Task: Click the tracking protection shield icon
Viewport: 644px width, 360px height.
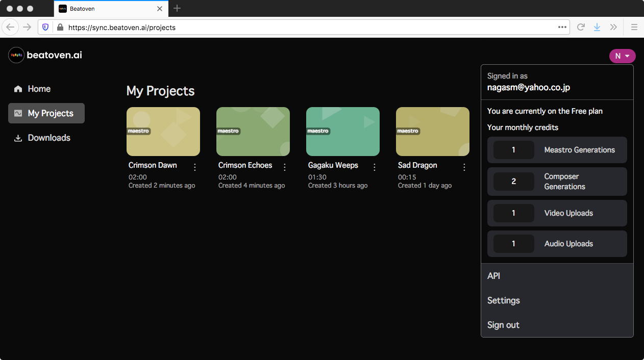Action: click(45, 28)
